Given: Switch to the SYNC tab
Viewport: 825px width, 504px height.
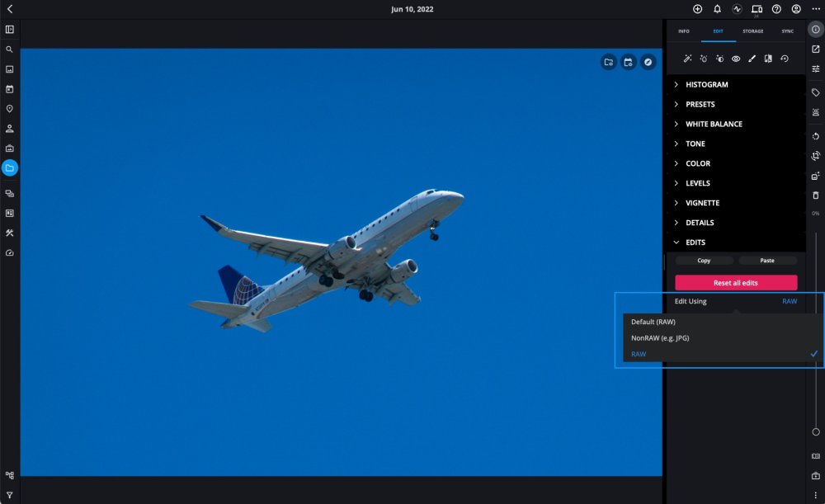Looking at the screenshot, I should (x=788, y=31).
